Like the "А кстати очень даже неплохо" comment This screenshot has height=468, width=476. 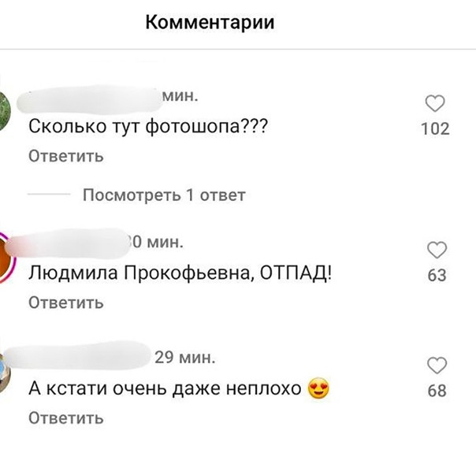pyautogui.click(x=436, y=366)
